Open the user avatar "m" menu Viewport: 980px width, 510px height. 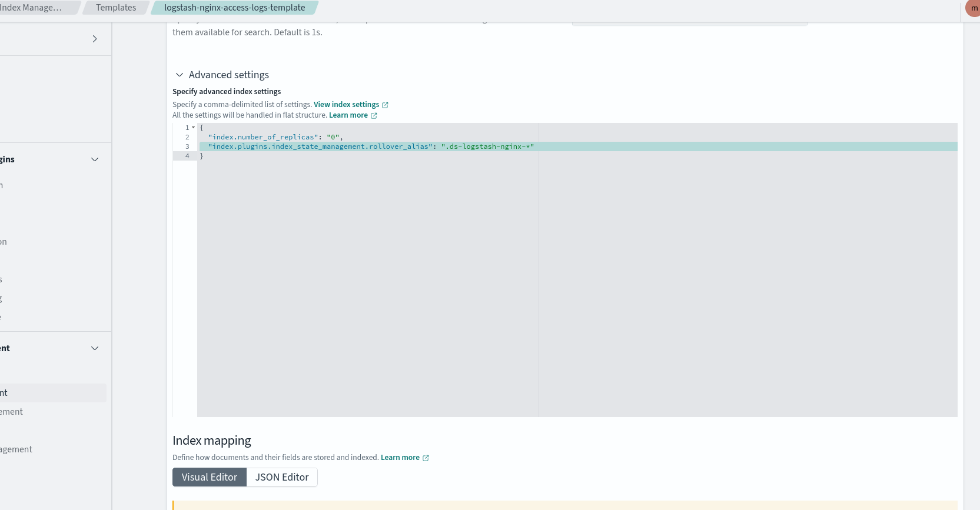[974, 8]
